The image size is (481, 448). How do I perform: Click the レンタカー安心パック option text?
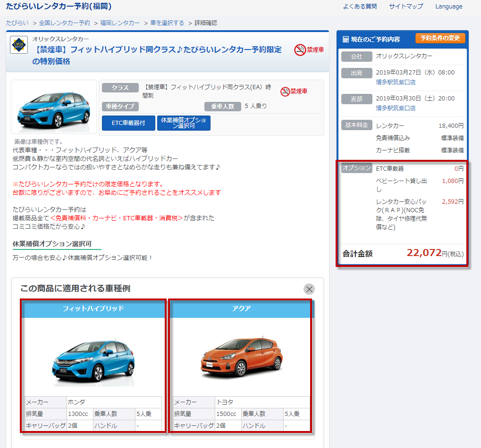tap(402, 214)
